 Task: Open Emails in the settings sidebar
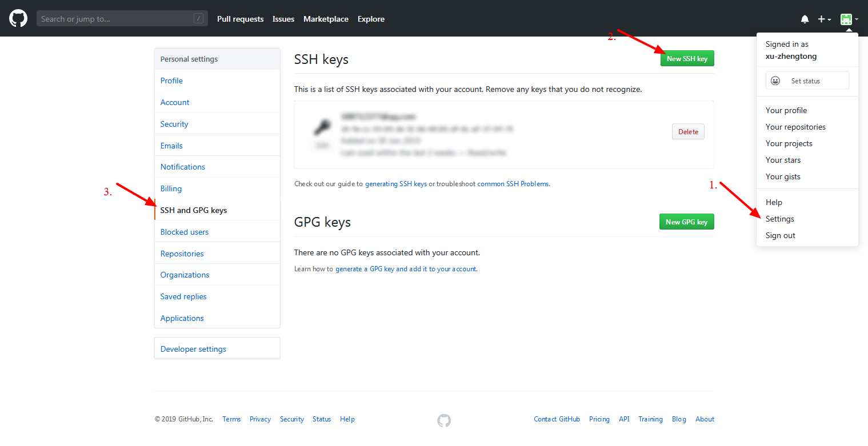point(217,146)
